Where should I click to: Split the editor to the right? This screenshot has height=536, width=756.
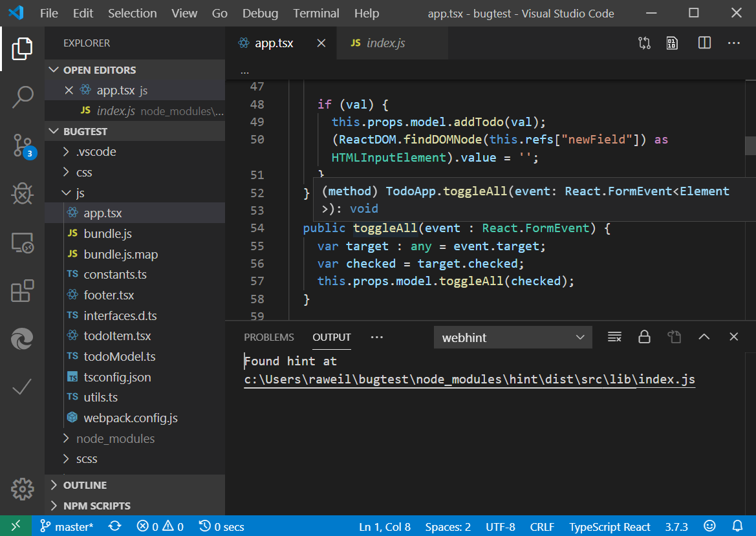(704, 43)
